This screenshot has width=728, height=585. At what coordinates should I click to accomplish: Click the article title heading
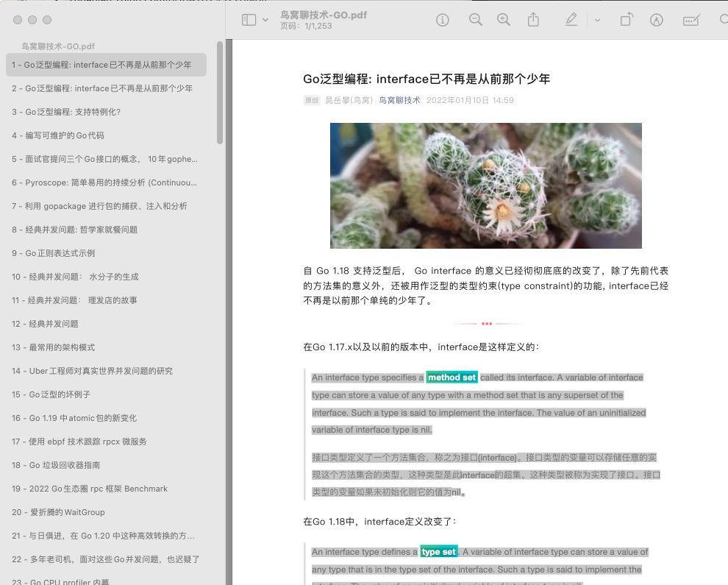pyautogui.click(x=427, y=79)
